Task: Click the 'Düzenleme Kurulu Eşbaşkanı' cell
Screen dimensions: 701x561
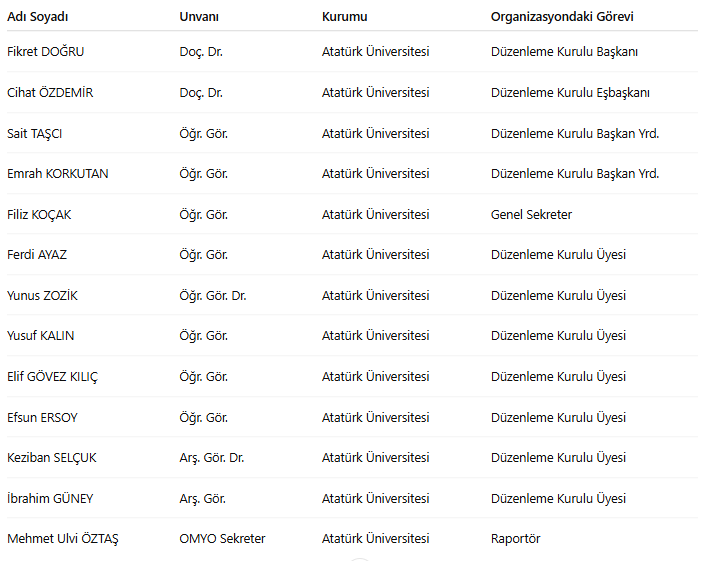Action: [570, 93]
